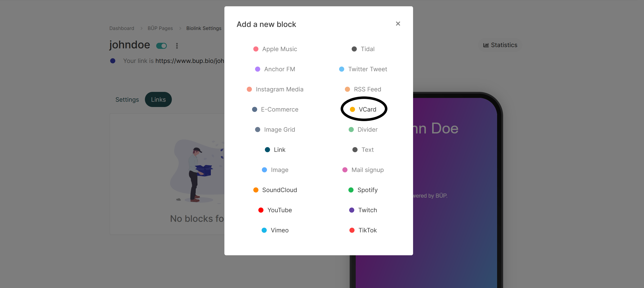Viewport: 644px width, 288px height.
Task: Pick the TikTok block
Action: (363, 230)
